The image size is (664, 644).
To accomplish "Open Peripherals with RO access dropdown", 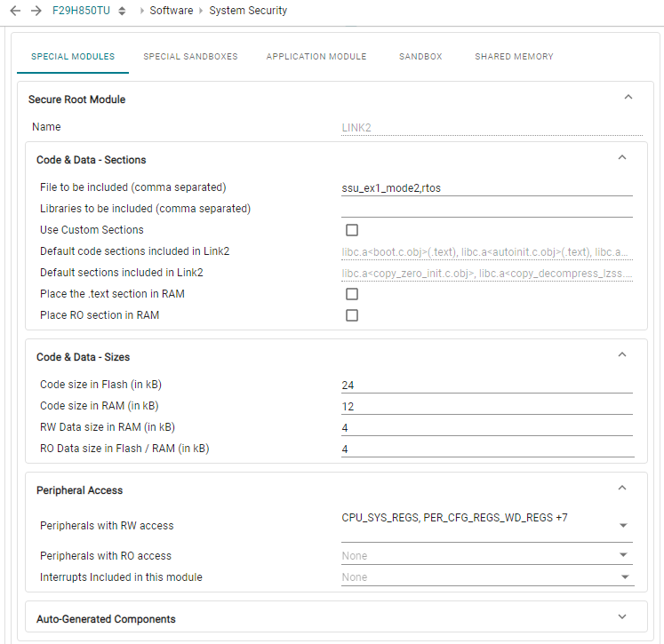I will [x=622, y=556].
